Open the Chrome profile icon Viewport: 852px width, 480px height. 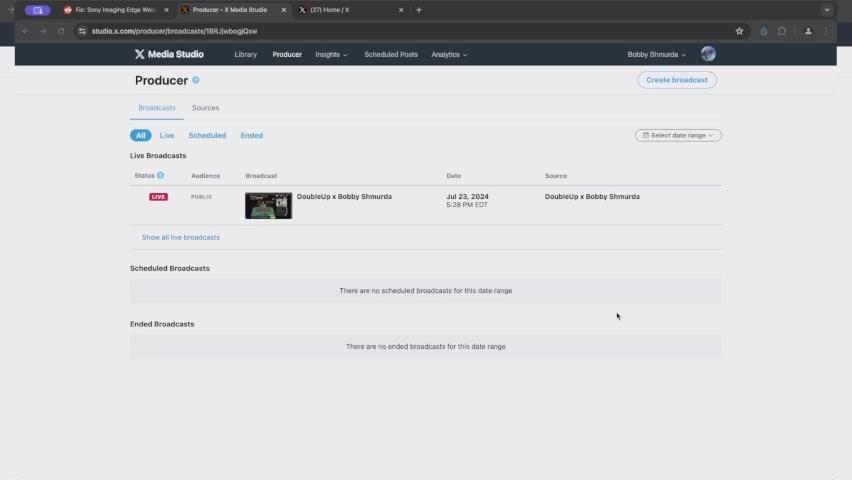pos(808,32)
